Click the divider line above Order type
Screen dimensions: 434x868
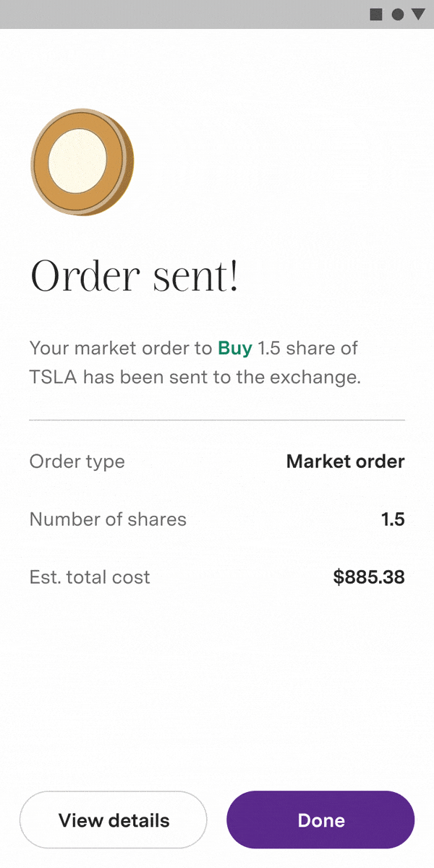tap(217, 420)
